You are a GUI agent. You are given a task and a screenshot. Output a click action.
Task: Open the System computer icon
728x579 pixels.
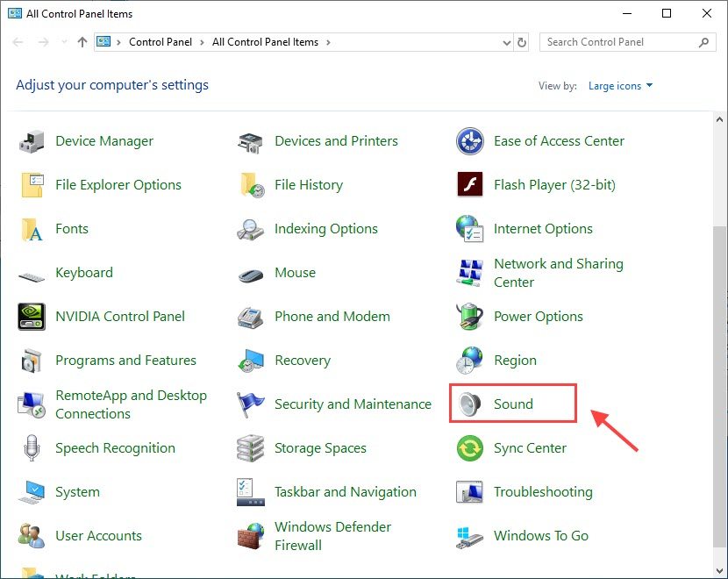coord(32,493)
